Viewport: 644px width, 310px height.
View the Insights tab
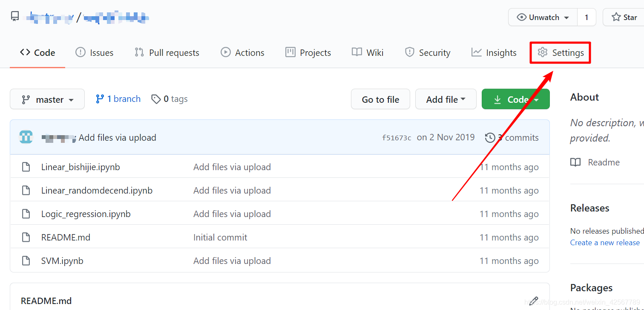tap(494, 52)
